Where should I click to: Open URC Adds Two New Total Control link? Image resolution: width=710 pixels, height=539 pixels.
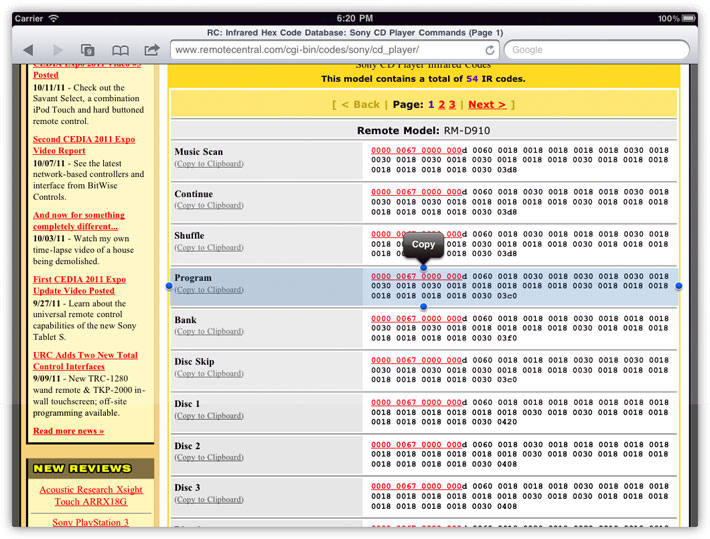pyautogui.click(x=85, y=361)
